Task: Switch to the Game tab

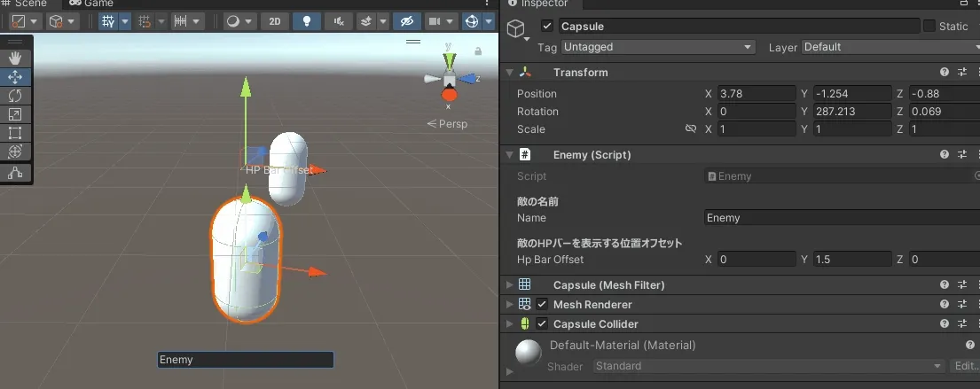Action: click(97, 4)
